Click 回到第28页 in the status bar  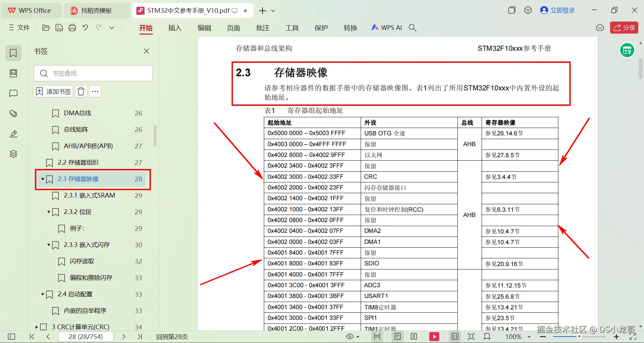(x=172, y=337)
